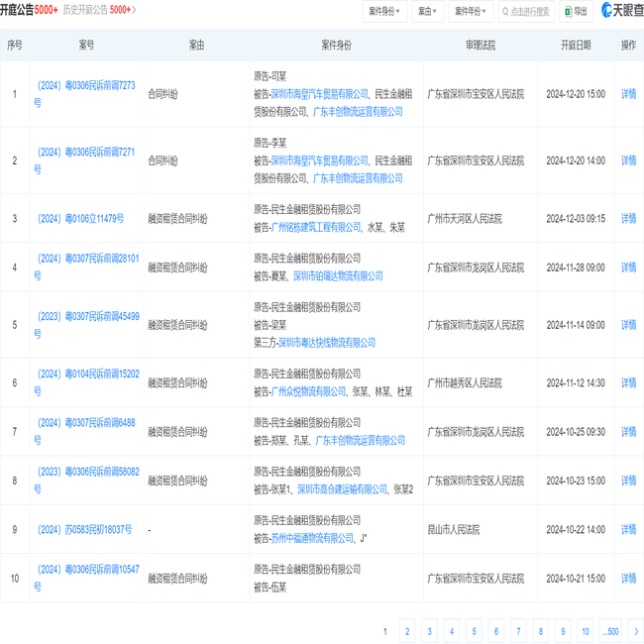Open 苏州中福通物流有限公司 company link
644x644 pixels.
[x=312, y=538]
